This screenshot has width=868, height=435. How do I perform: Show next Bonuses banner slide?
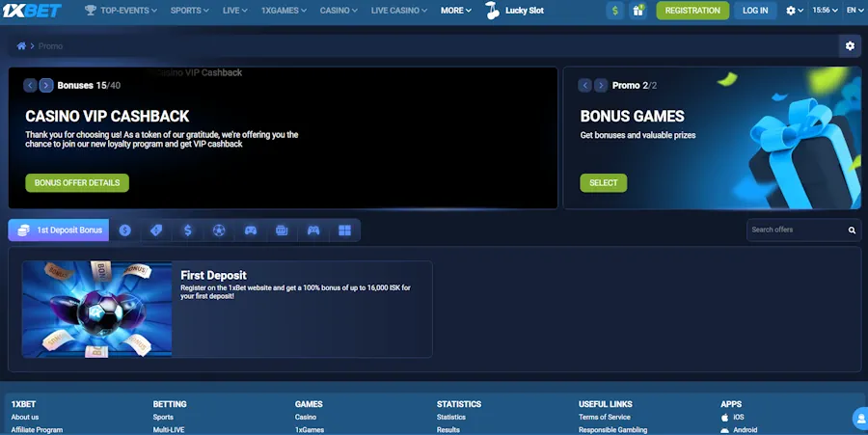pyautogui.click(x=46, y=85)
